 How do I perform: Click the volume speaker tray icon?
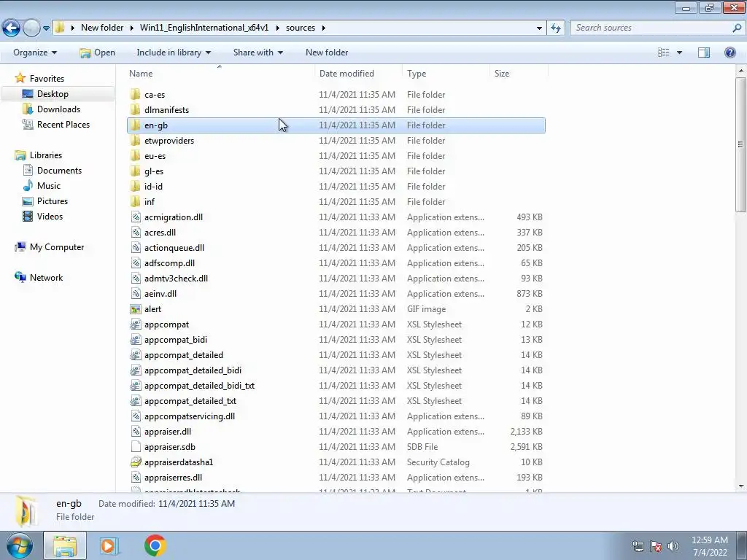click(x=673, y=546)
